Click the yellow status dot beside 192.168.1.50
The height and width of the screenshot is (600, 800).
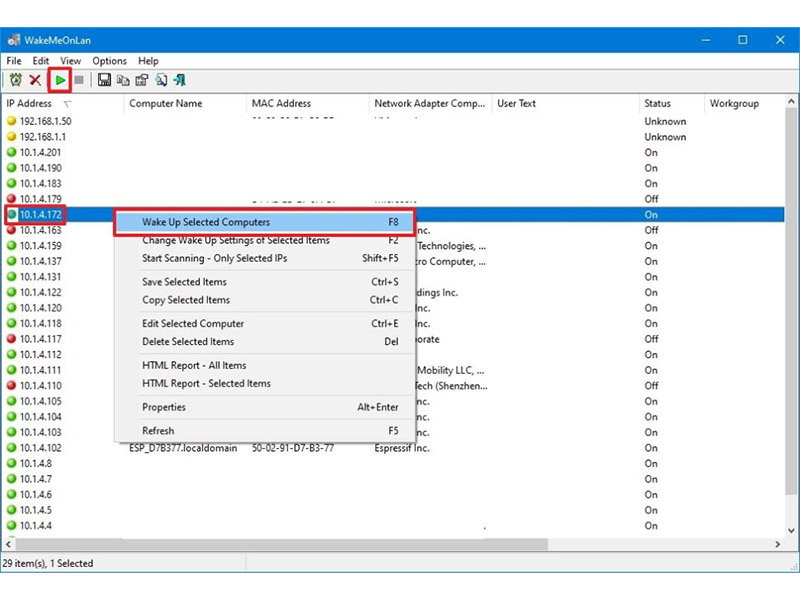click(11, 121)
